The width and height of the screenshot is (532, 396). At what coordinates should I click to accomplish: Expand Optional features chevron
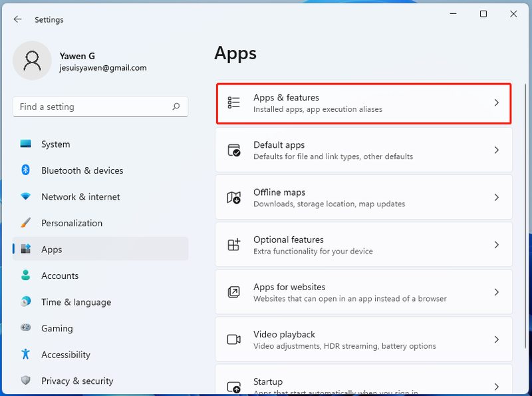[x=496, y=244]
